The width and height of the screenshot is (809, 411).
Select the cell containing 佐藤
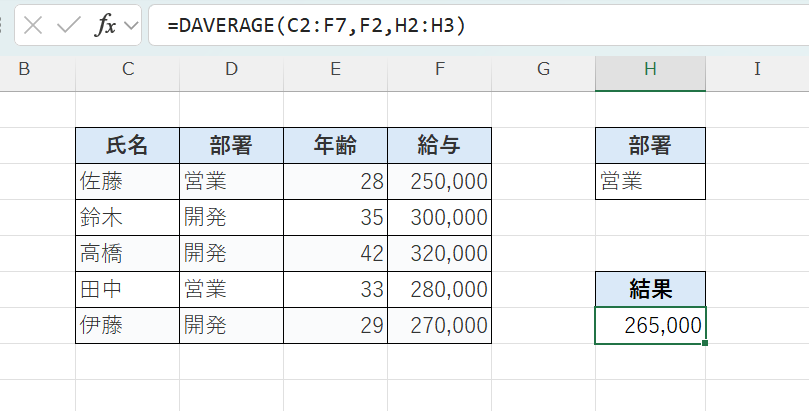127,182
